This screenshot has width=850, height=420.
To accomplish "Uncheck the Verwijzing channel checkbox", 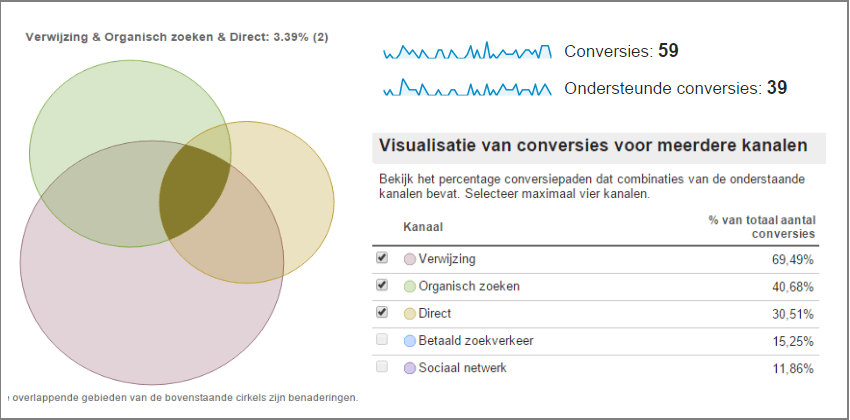I will point(382,258).
